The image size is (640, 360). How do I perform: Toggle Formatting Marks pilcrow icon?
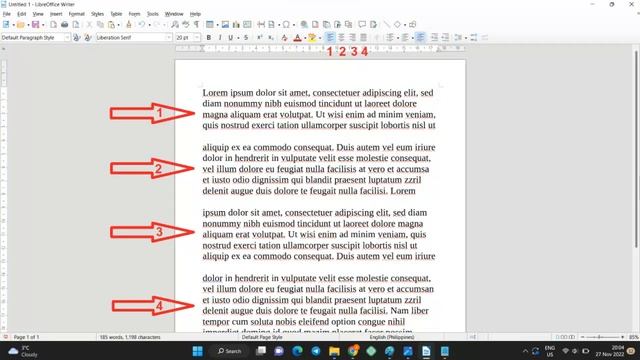(197, 25)
